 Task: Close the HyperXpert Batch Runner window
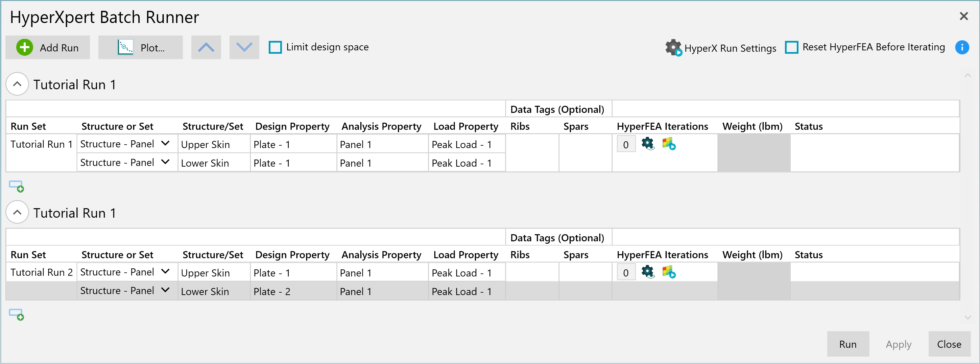click(x=964, y=16)
